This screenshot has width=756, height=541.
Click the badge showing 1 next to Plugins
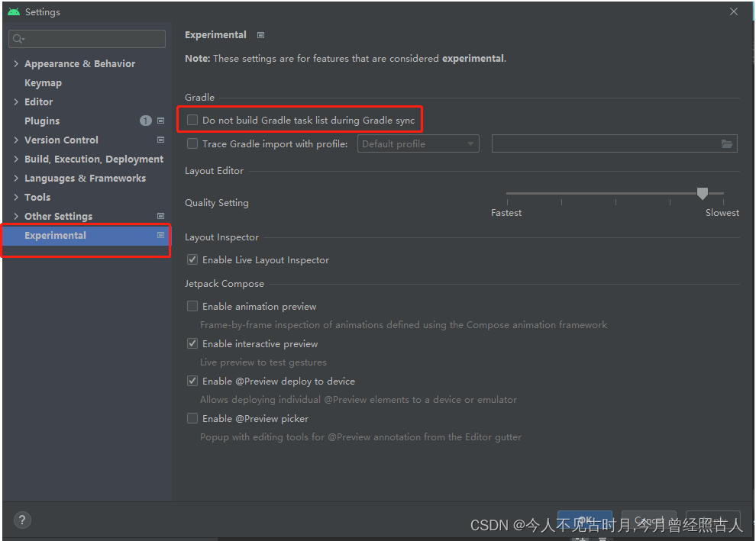(145, 120)
